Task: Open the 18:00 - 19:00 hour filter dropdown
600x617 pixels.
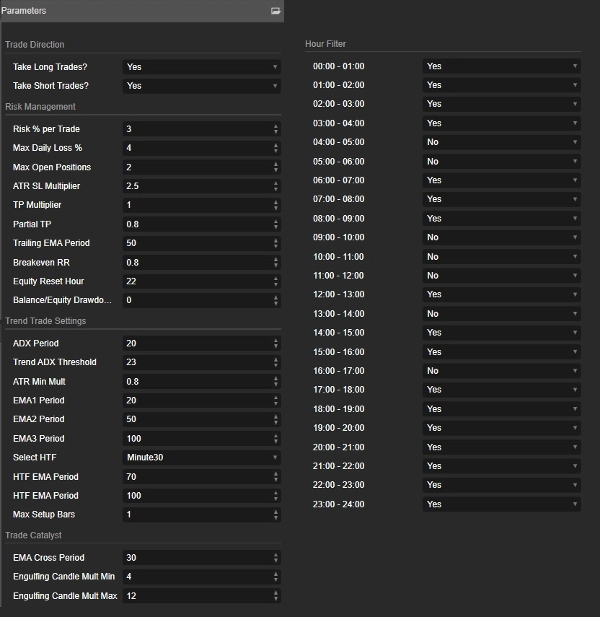Action: [502, 409]
